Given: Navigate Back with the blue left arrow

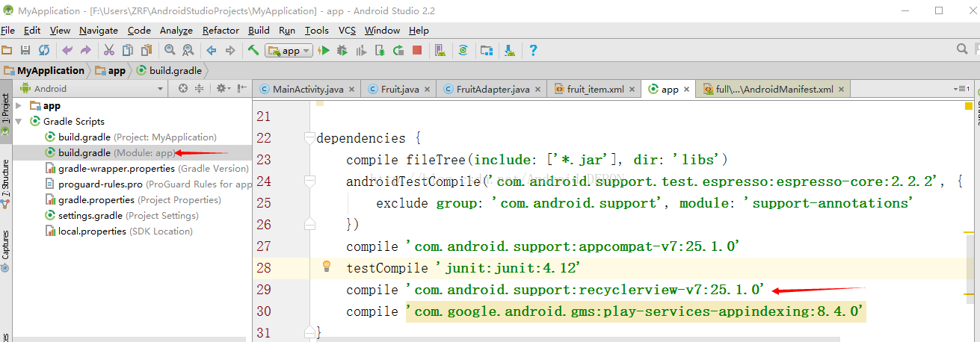Looking at the screenshot, I should [212, 51].
